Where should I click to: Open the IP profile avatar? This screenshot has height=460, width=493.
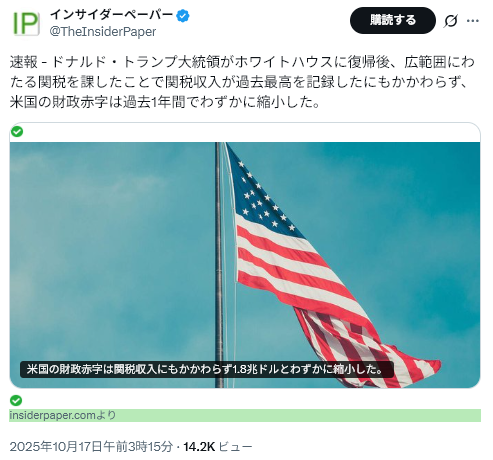click(26, 23)
